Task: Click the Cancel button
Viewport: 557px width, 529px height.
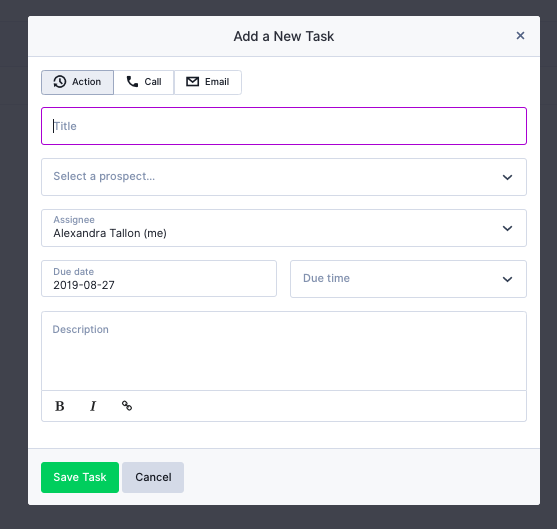Action: (x=153, y=477)
